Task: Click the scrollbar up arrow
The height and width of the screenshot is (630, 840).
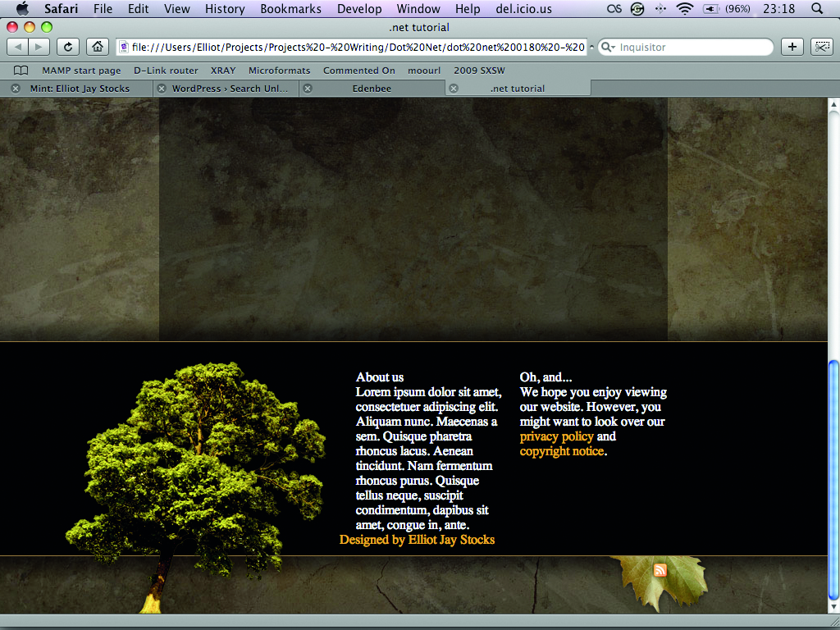Action: click(x=833, y=104)
